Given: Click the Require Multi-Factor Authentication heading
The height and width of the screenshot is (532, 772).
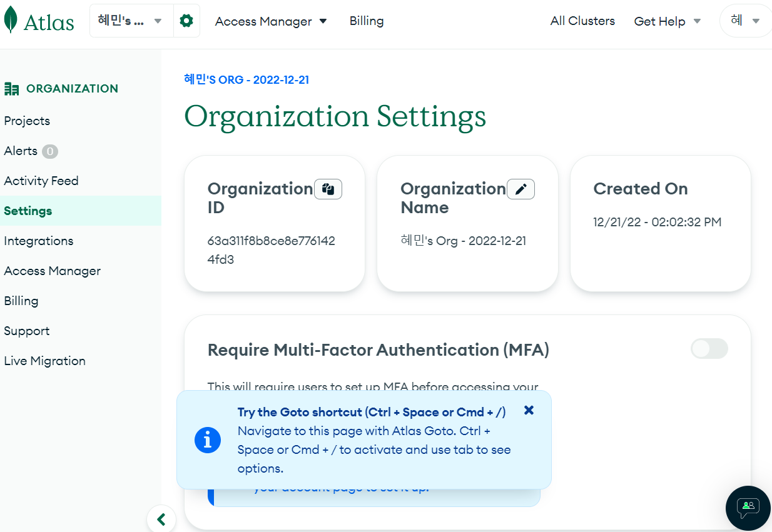Looking at the screenshot, I should point(378,350).
